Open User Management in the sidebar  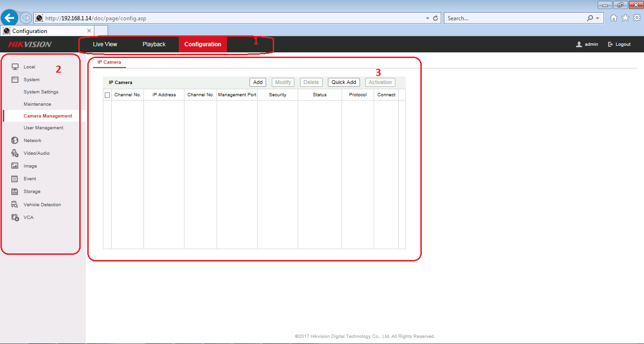pyautogui.click(x=43, y=128)
